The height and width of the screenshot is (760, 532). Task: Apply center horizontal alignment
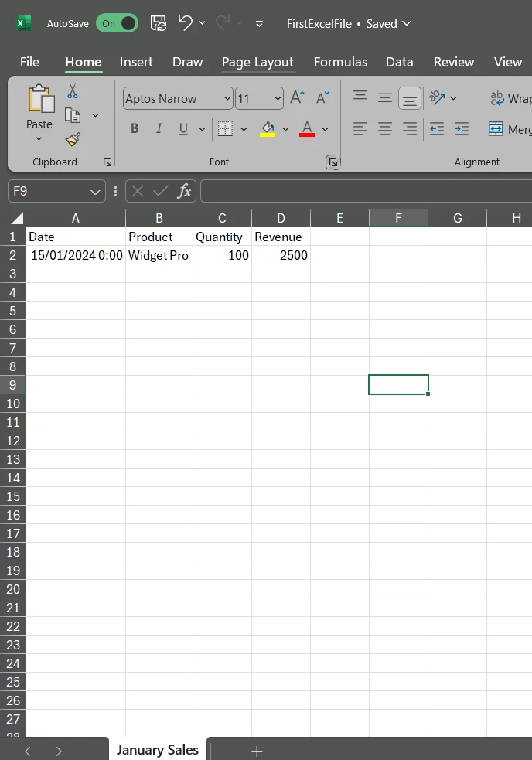pyautogui.click(x=385, y=129)
